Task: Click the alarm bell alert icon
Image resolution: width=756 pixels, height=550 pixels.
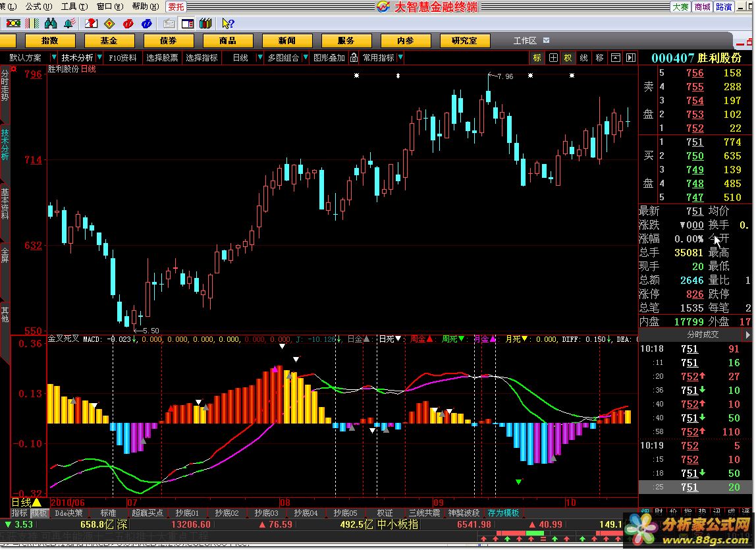Action: click(x=69, y=23)
